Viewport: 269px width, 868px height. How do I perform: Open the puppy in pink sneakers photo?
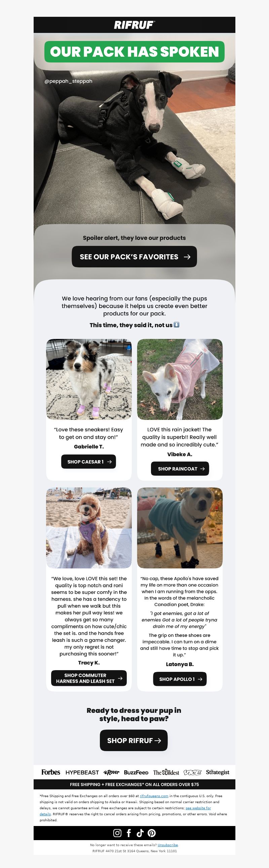(89, 379)
